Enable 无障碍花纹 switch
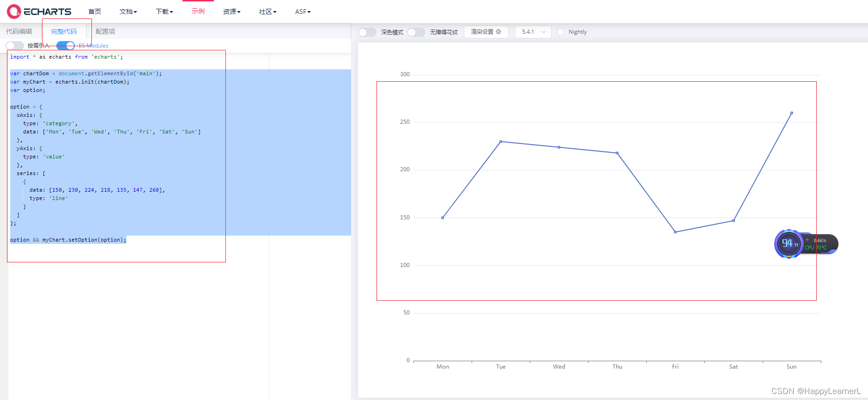This screenshot has width=868, height=400. click(416, 32)
